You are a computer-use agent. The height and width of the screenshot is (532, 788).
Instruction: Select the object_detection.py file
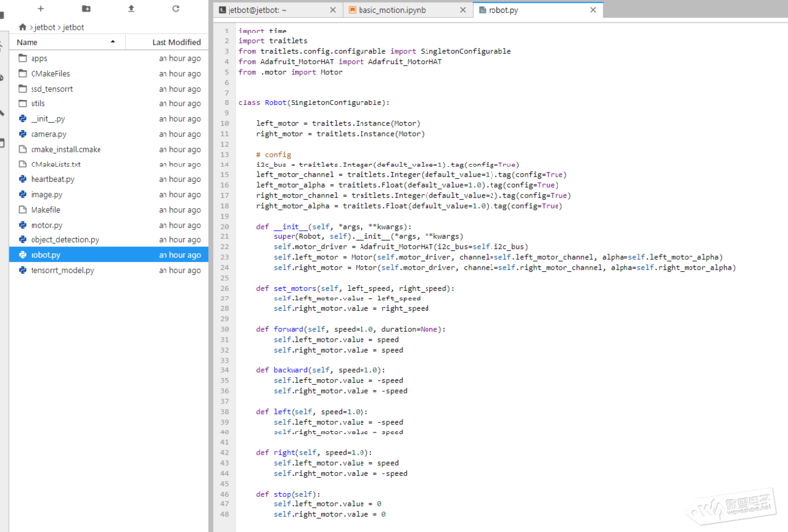click(x=108, y=239)
